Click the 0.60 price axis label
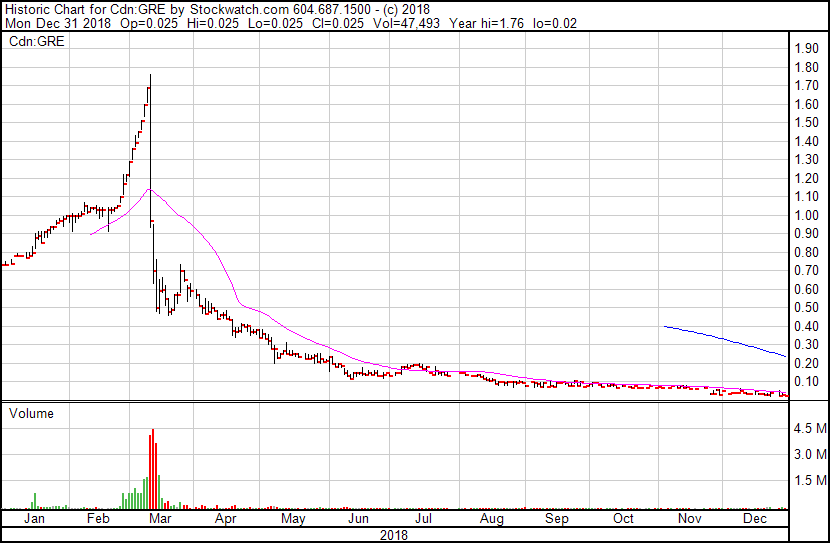Screen dimensions: 830x543 (x=807, y=289)
